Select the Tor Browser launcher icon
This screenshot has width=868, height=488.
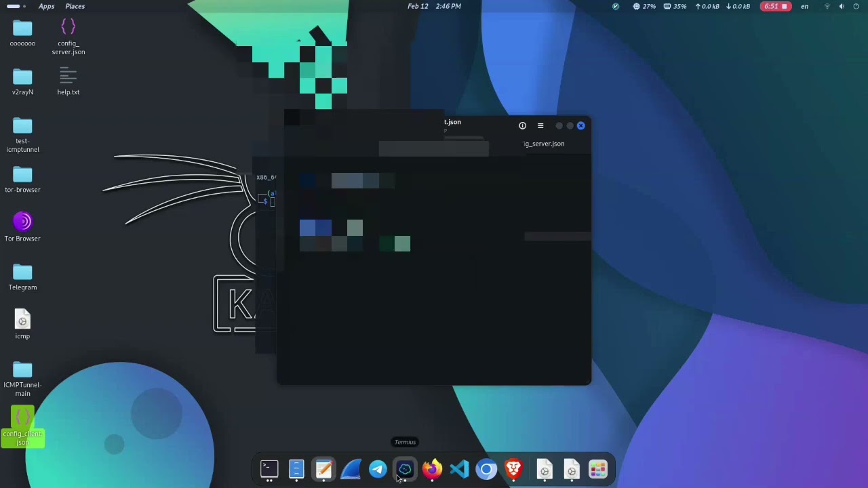click(x=22, y=227)
